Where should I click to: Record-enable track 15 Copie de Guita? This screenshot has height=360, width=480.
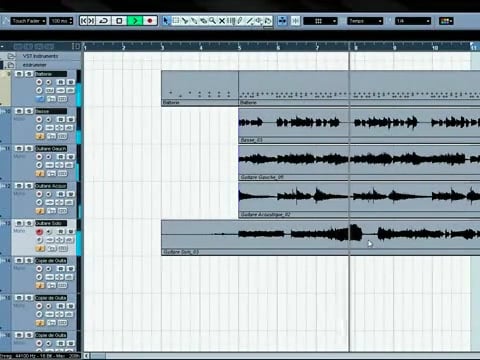39,306
